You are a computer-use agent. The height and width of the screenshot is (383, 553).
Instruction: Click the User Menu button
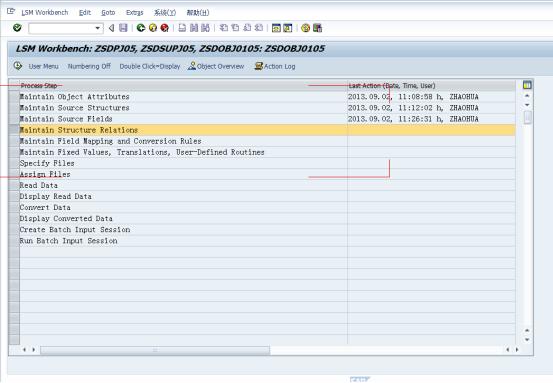pos(43,66)
